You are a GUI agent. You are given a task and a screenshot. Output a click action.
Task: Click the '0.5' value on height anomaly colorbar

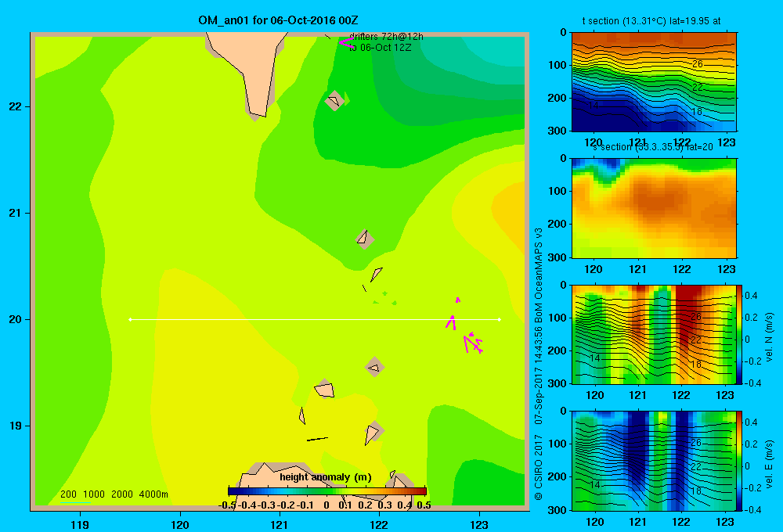(424, 505)
